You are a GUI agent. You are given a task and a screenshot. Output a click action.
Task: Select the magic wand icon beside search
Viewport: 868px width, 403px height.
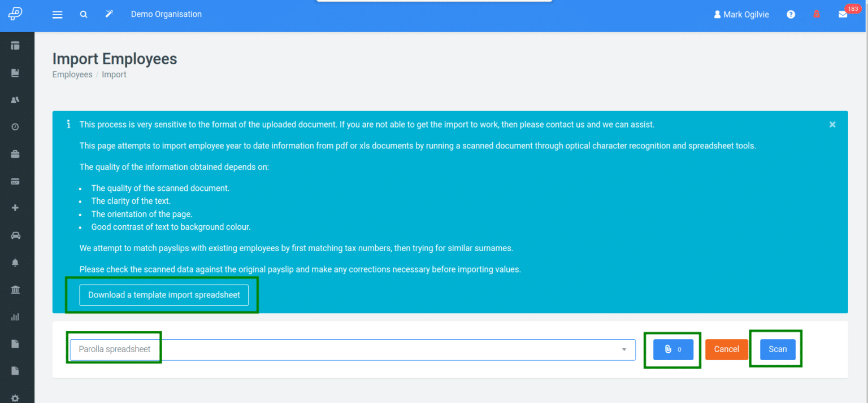point(109,14)
